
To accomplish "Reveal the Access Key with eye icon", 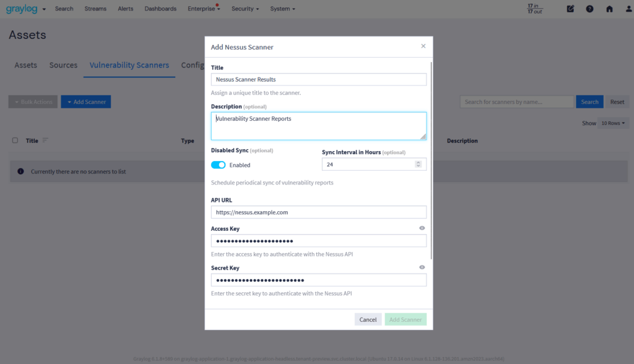I will 422,228.
